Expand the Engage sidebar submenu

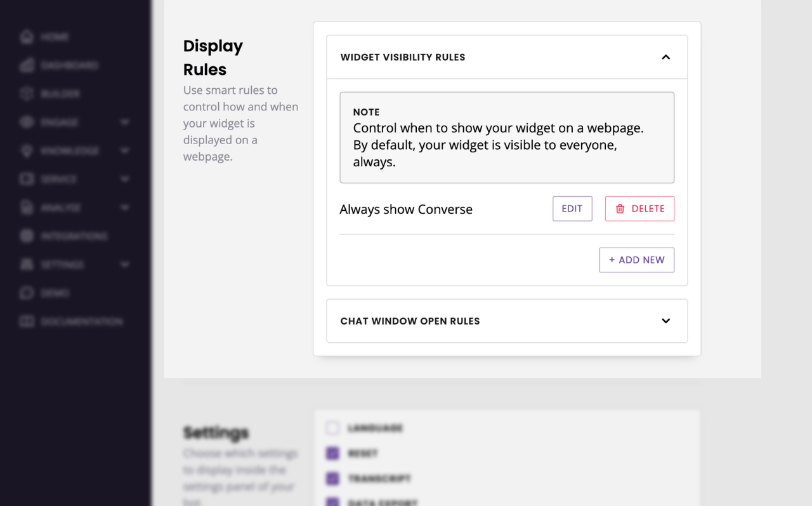click(x=124, y=122)
